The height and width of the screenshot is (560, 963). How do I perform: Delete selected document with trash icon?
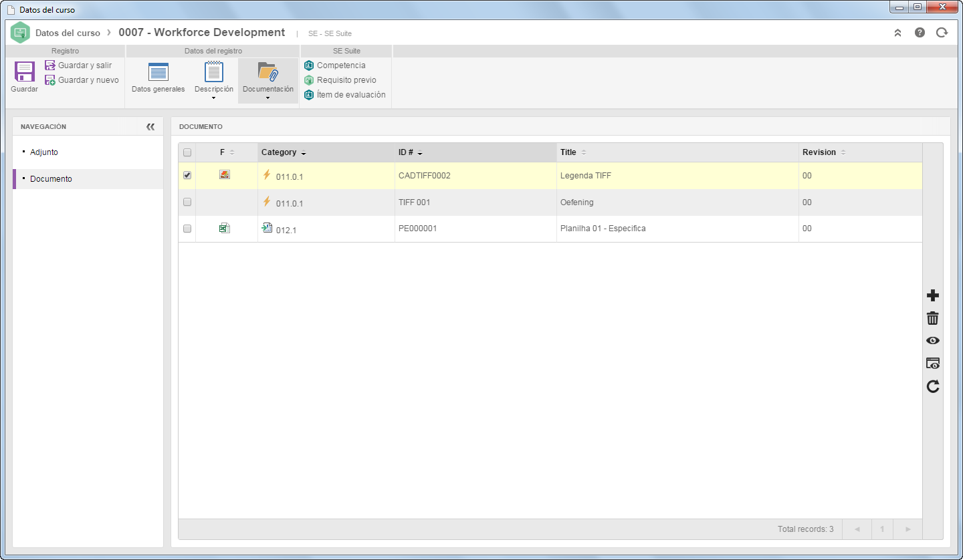[x=933, y=318]
